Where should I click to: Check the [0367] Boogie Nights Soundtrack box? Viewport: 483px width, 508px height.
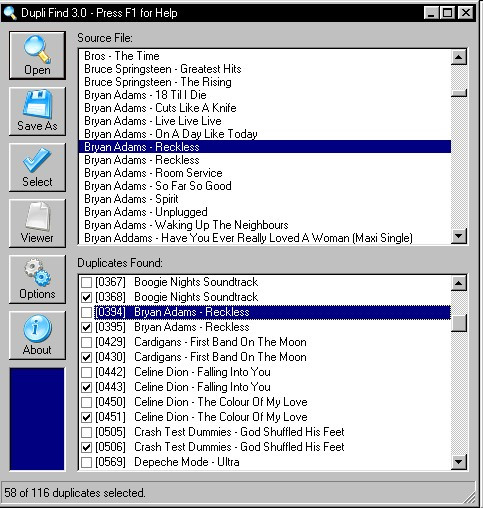point(86,282)
